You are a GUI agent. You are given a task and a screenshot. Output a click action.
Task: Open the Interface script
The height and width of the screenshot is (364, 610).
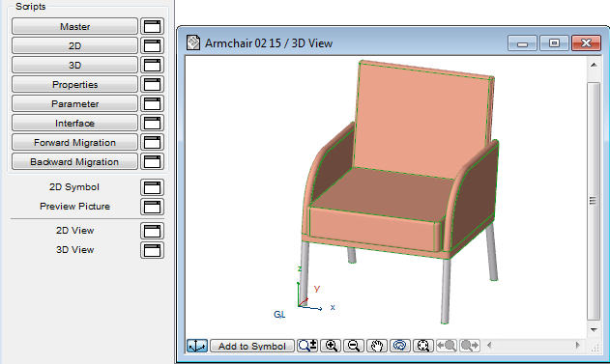point(74,123)
